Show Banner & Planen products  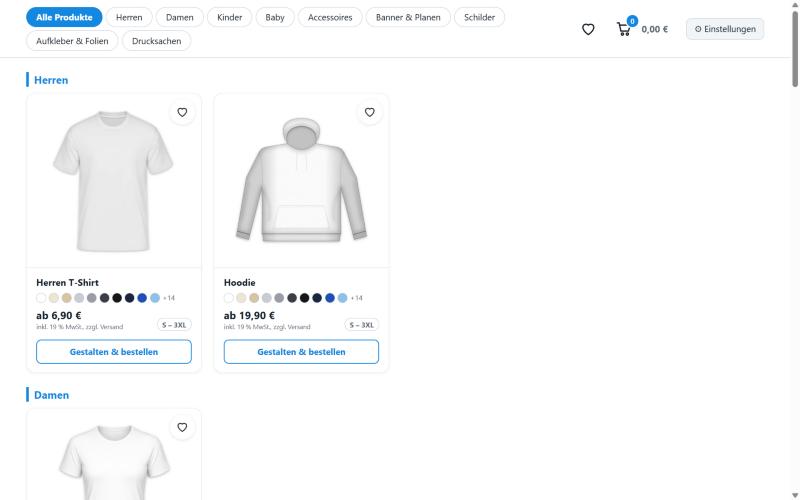[x=408, y=17]
